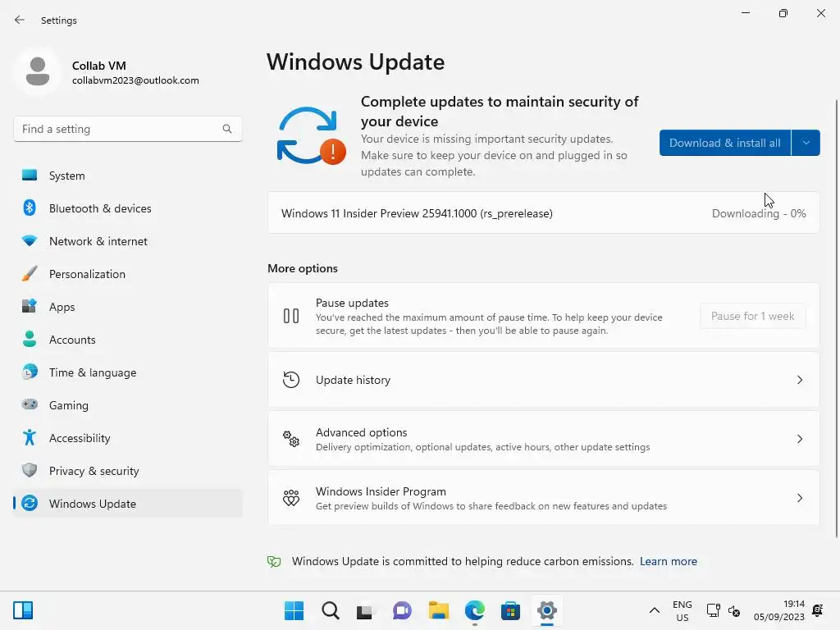Click Download & install all button
Screen dimensions: 840x630
pos(725,143)
